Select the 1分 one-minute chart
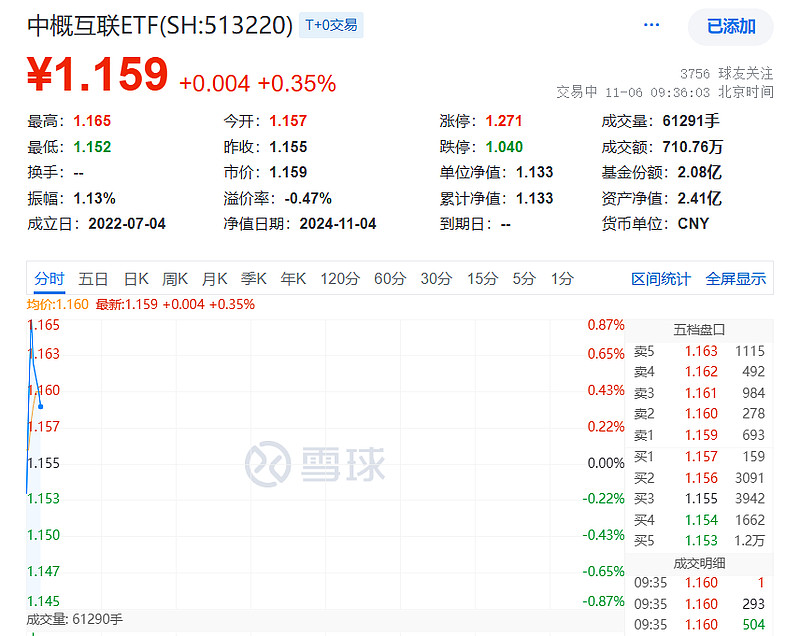 coord(562,280)
